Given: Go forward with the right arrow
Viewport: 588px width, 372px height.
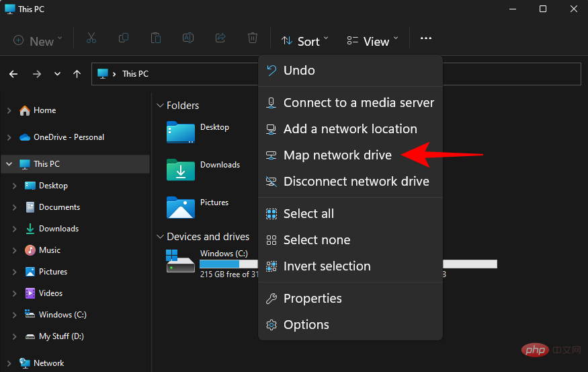Looking at the screenshot, I should coord(37,74).
